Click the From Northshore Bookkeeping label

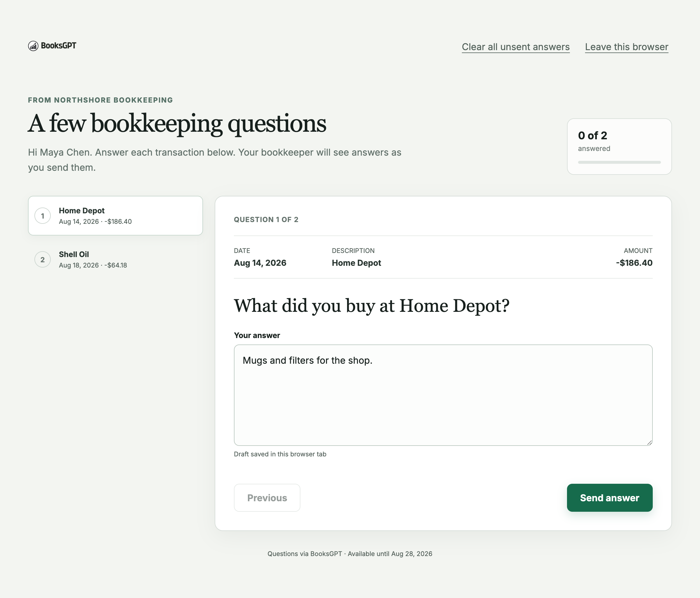100,100
